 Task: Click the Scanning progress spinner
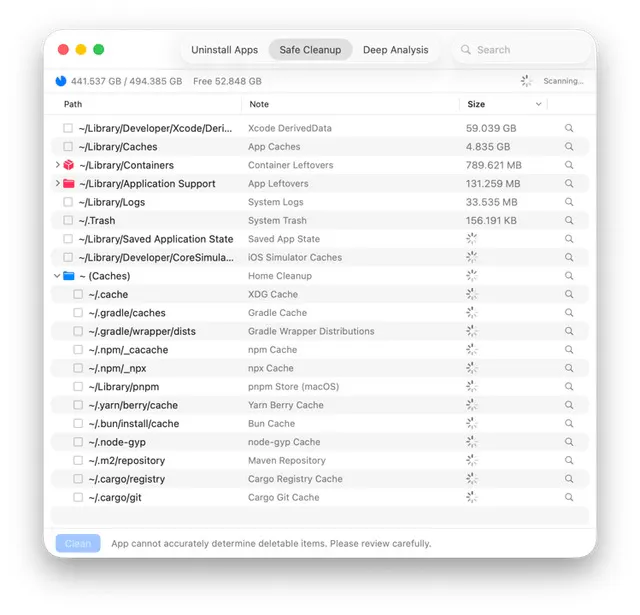click(526, 81)
